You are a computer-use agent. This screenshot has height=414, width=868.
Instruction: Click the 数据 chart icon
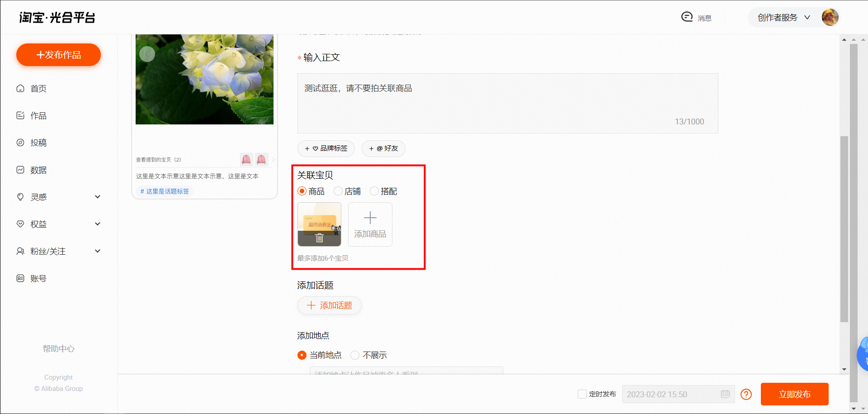click(20, 170)
